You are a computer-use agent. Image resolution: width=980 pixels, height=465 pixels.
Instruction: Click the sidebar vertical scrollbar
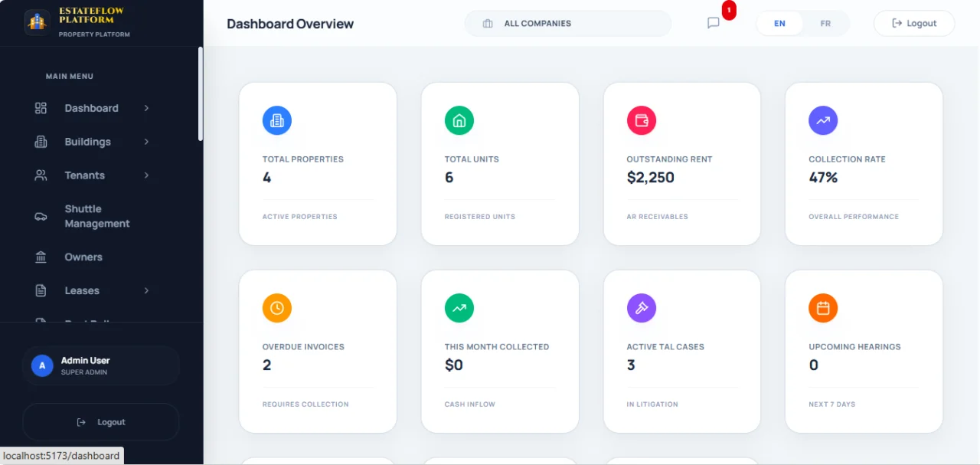pos(201,93)
